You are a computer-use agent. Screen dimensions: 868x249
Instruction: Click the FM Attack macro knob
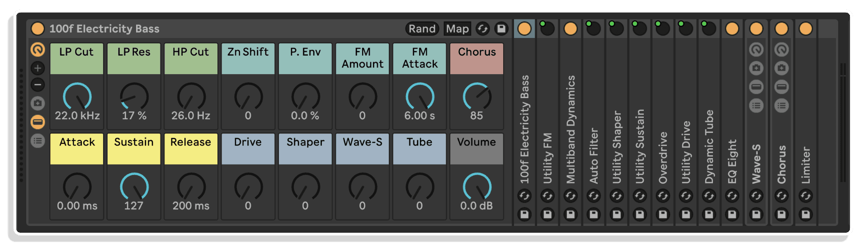420,97
